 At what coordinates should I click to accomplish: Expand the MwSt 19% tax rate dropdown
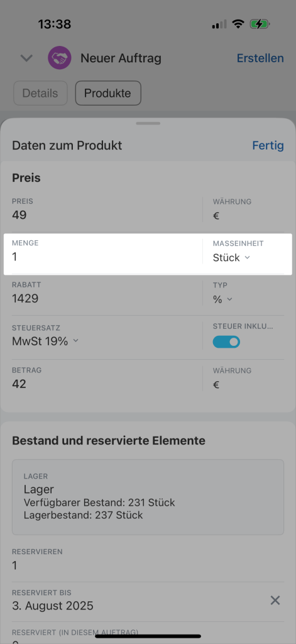pyautogui.click(x=45, y=341)
